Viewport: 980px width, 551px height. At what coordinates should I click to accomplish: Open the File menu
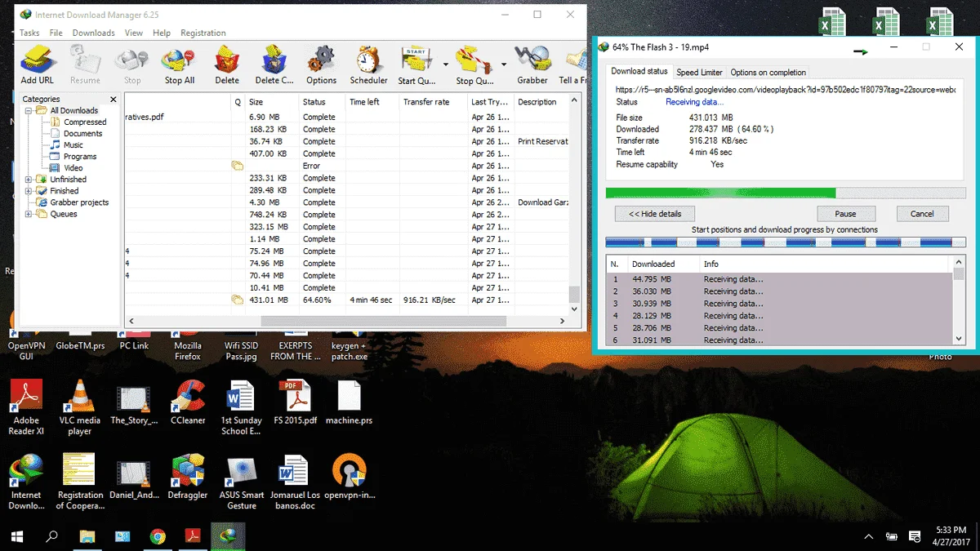(56, 33)
